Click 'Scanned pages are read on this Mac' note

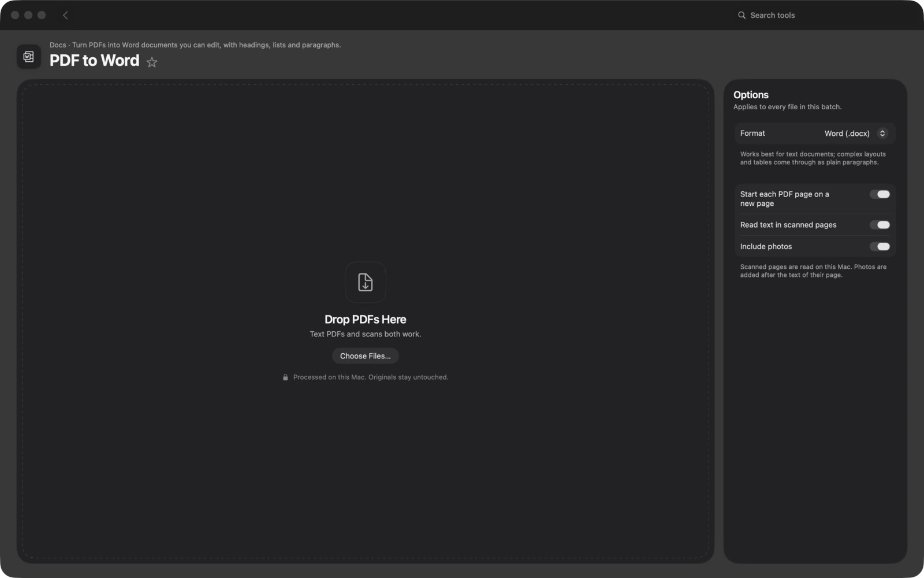(813, 271)
